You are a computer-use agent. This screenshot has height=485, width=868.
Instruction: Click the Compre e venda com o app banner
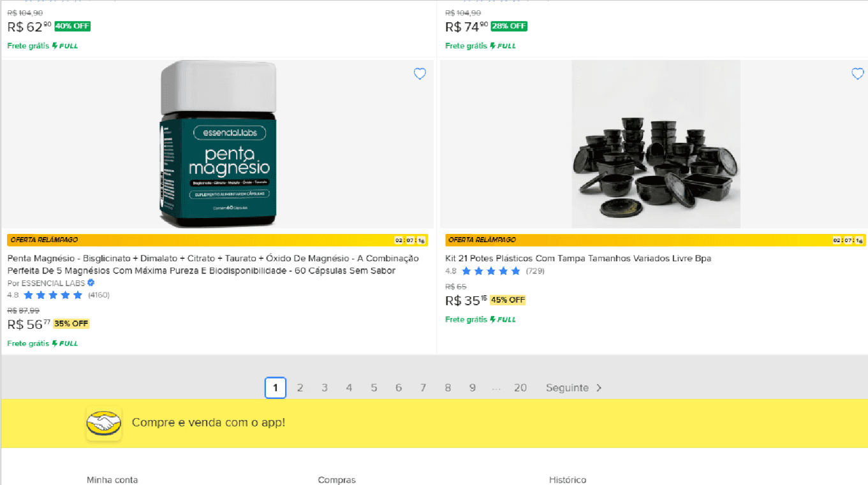click(434, 423)
